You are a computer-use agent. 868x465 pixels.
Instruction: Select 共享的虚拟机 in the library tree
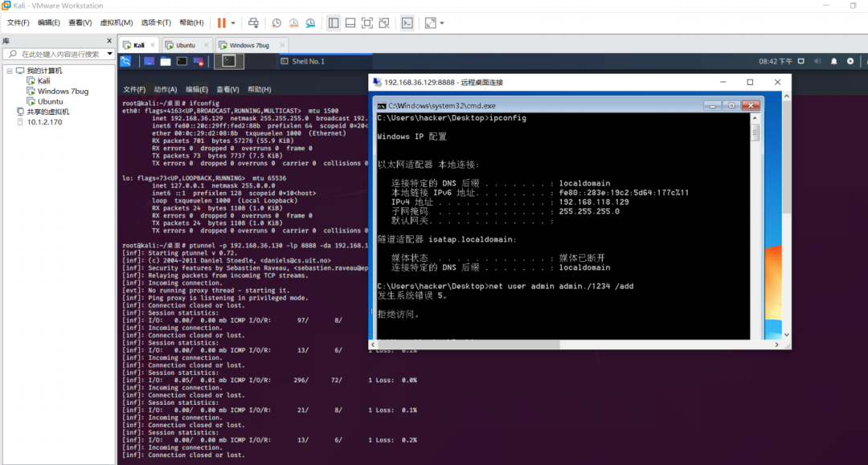(x=48, y=112)
